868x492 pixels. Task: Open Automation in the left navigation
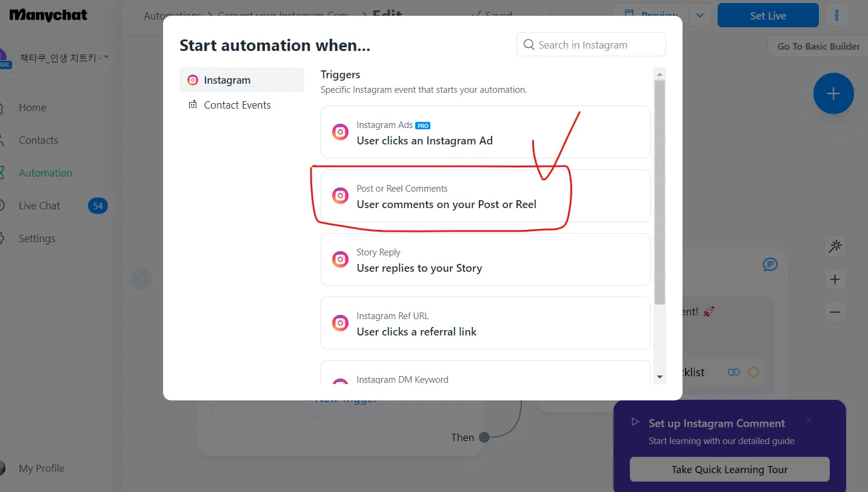coord(45,173)
